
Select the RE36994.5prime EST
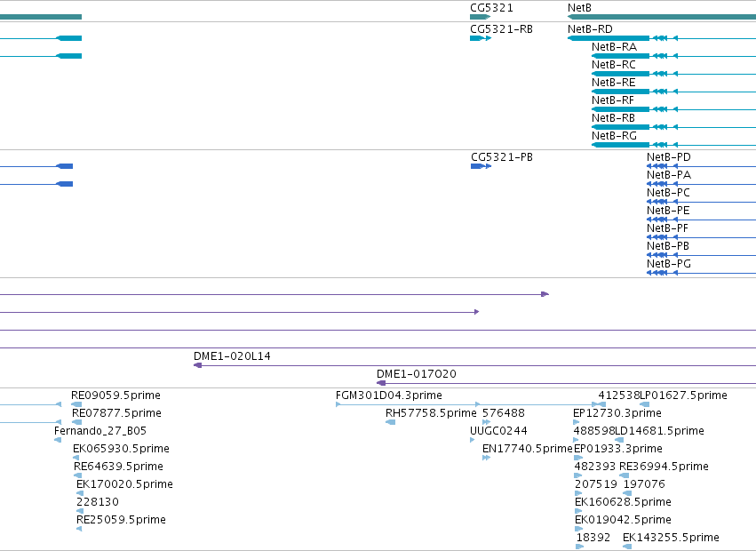tap(664, 467)
